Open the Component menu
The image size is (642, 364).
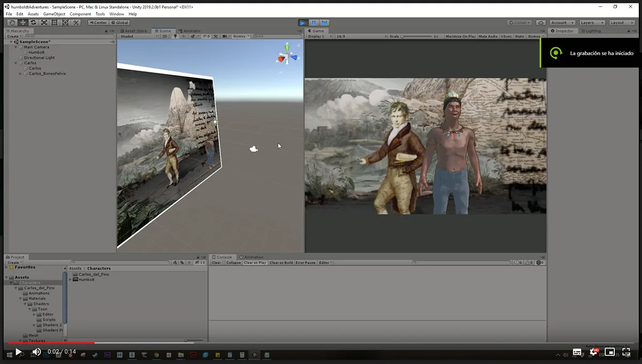point(80,14)
